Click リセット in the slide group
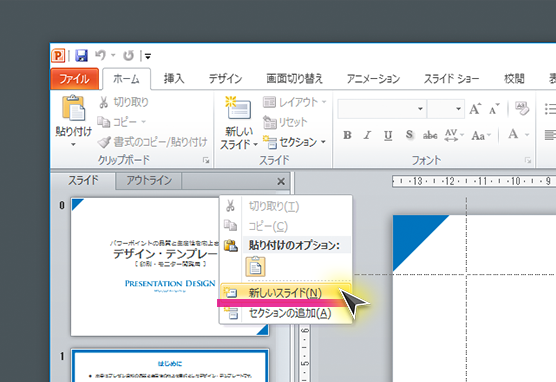This screenshot has width=556, height=382. click(285, 122)
